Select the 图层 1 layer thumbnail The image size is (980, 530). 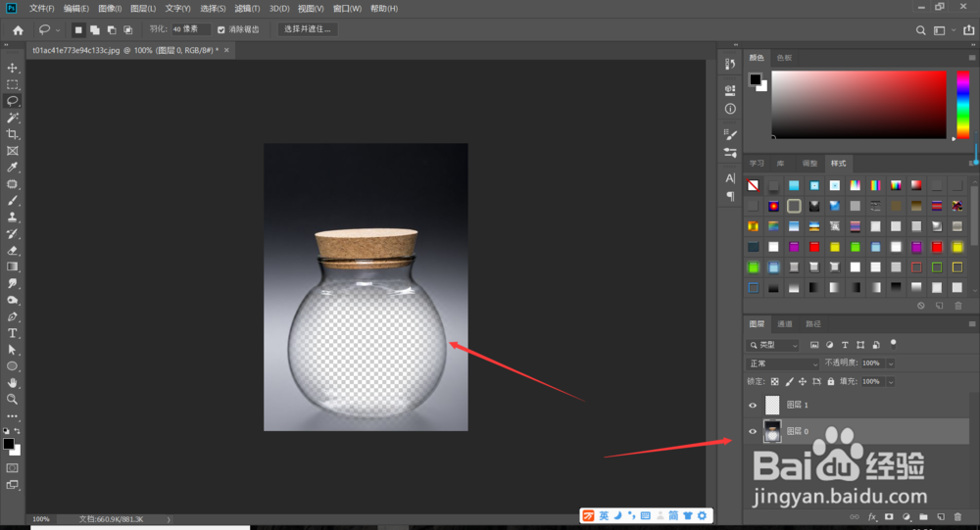pyautogui.click(x=772, y=405)
